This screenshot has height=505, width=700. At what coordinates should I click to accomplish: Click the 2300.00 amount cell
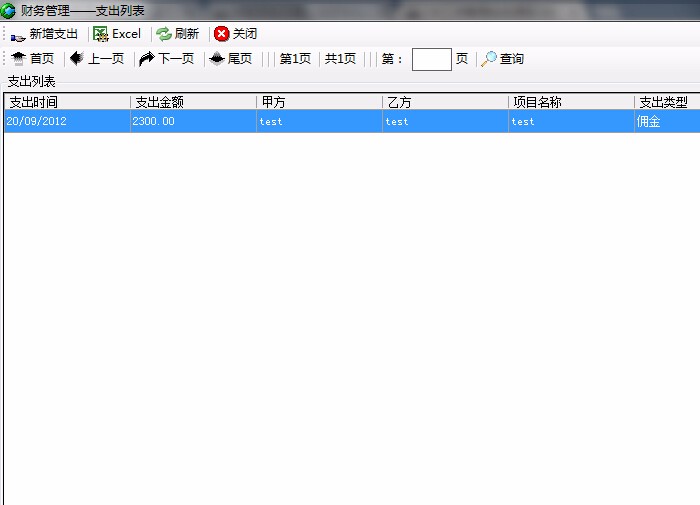[x=193, y=121]
